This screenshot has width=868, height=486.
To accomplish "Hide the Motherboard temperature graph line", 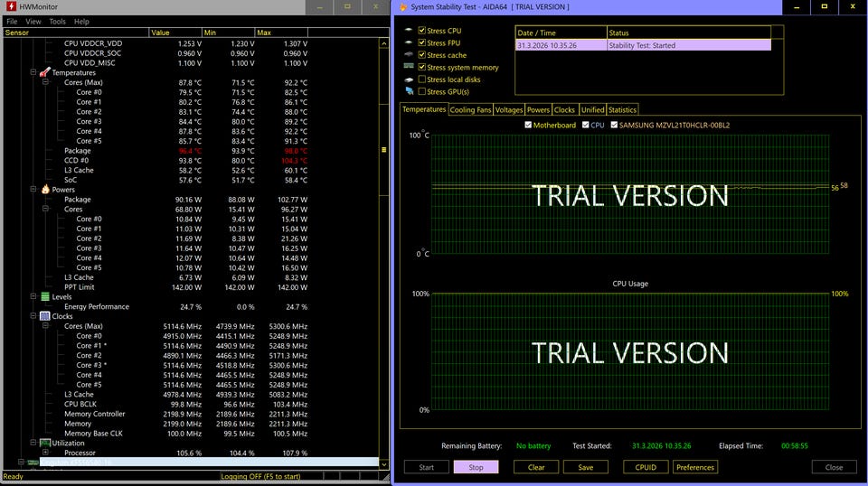I will 529,126.
